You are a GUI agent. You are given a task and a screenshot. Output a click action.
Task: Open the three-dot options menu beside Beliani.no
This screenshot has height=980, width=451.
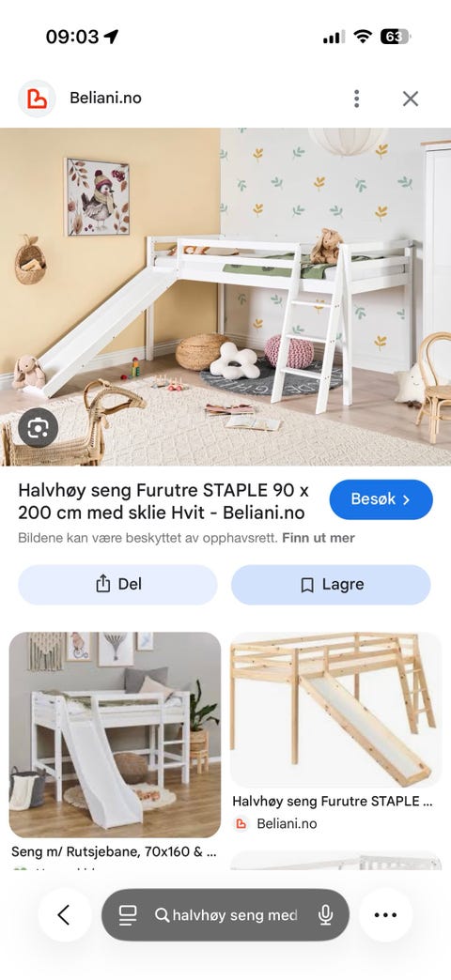[x=356, y=99]
